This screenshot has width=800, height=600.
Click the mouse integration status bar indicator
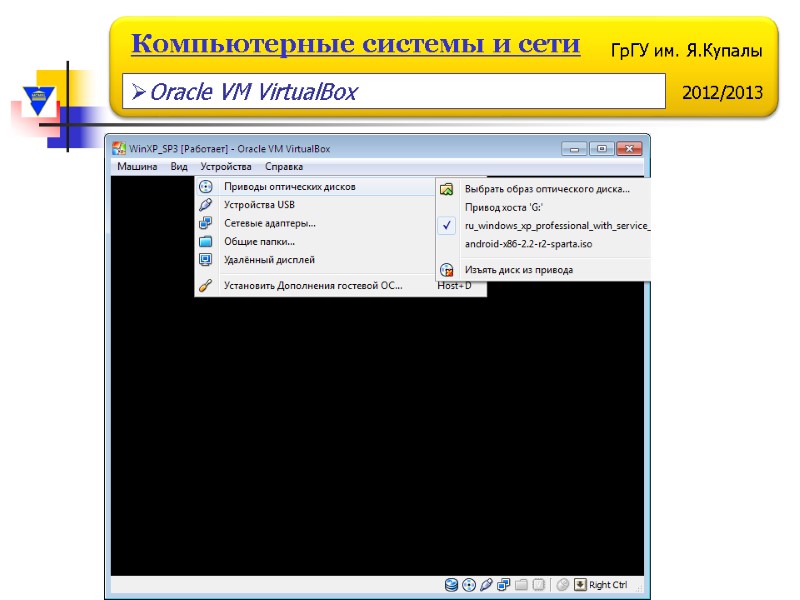[x=563, y=585]
